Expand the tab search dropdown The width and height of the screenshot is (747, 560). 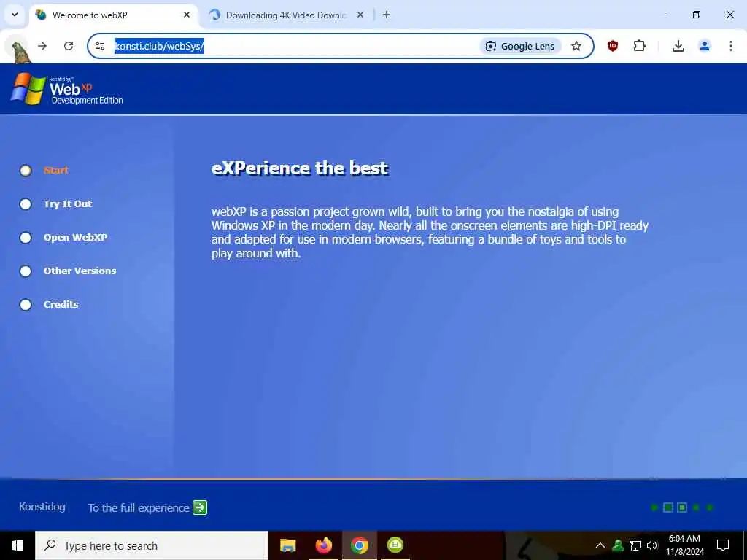[x=15, y=15]
